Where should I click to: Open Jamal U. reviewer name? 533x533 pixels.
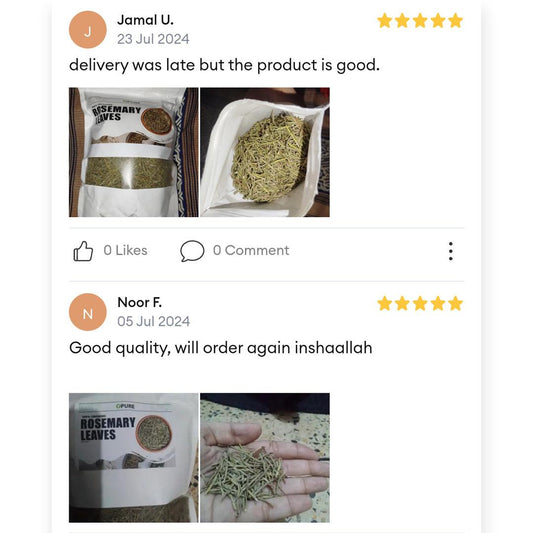[x=145, y=20]
